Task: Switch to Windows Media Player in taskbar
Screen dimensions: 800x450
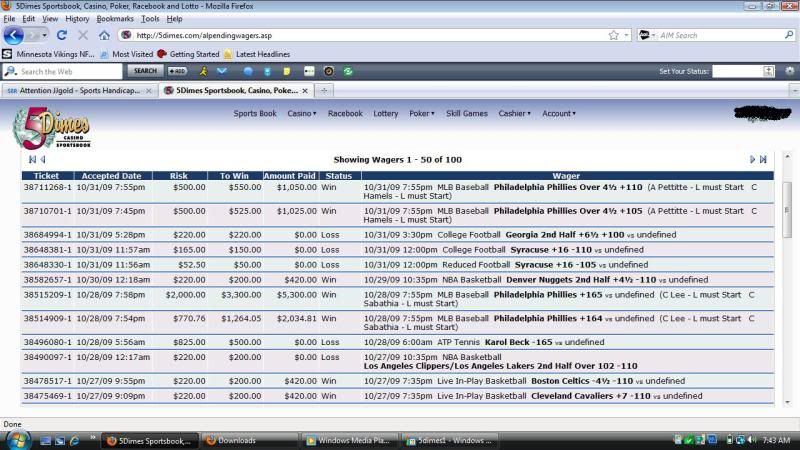Action: [351, 440]
